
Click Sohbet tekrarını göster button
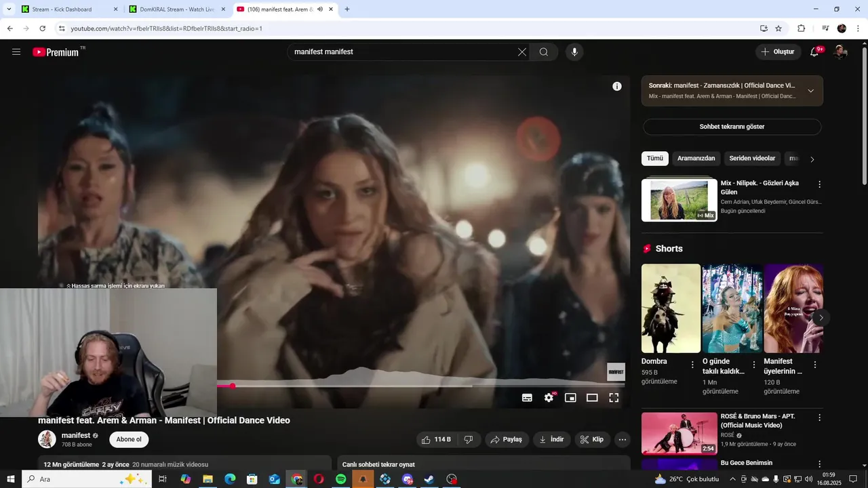[x=732, y=127]
